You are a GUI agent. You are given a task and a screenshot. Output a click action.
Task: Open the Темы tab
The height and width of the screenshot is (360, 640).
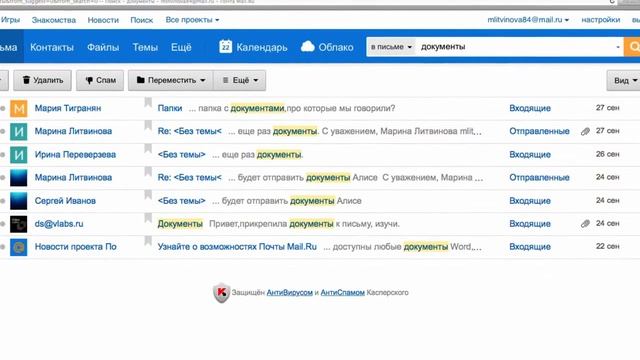coord(145,47)
